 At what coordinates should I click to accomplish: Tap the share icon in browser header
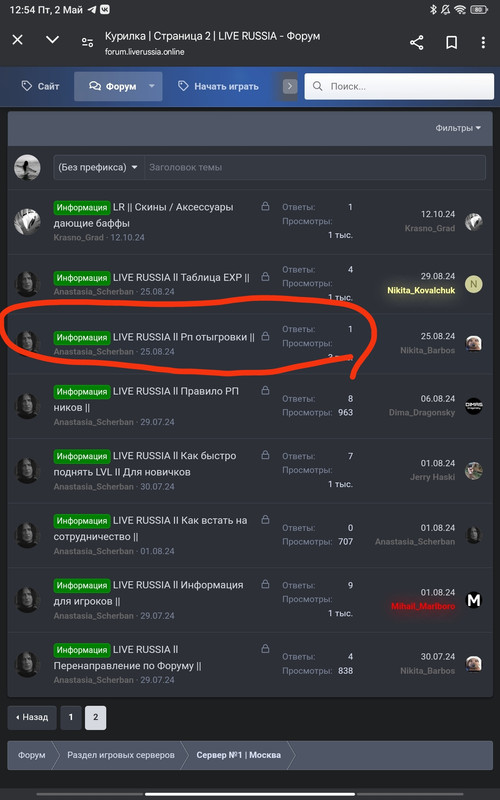(416, 42)
